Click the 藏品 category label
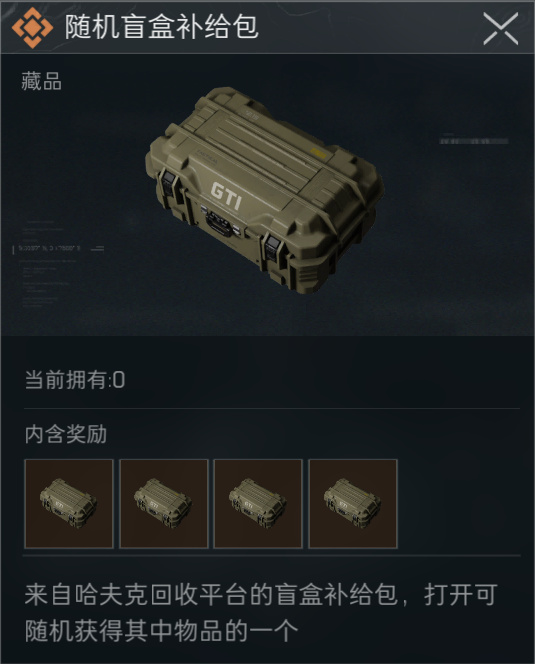Viewport: 535px width, 664px height. (x=42, y=81)
